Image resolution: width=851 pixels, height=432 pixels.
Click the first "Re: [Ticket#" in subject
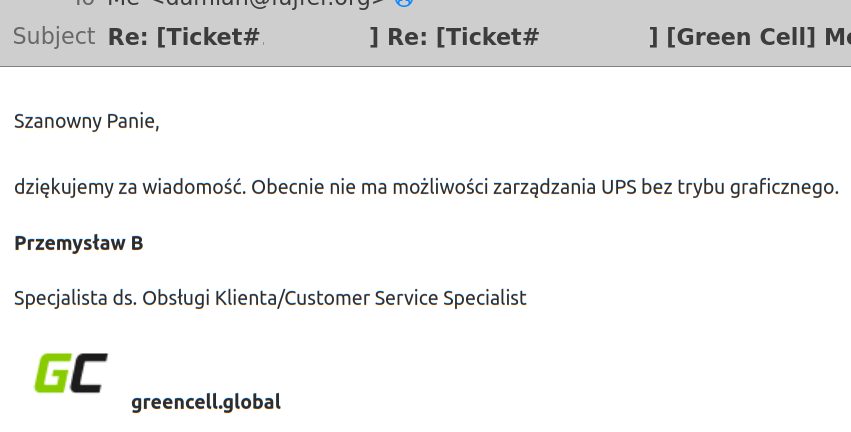[184, 38]
